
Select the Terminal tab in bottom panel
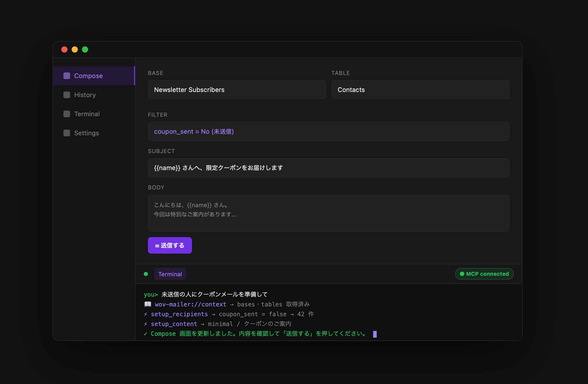pyautogui.click(x=170, y=274)
